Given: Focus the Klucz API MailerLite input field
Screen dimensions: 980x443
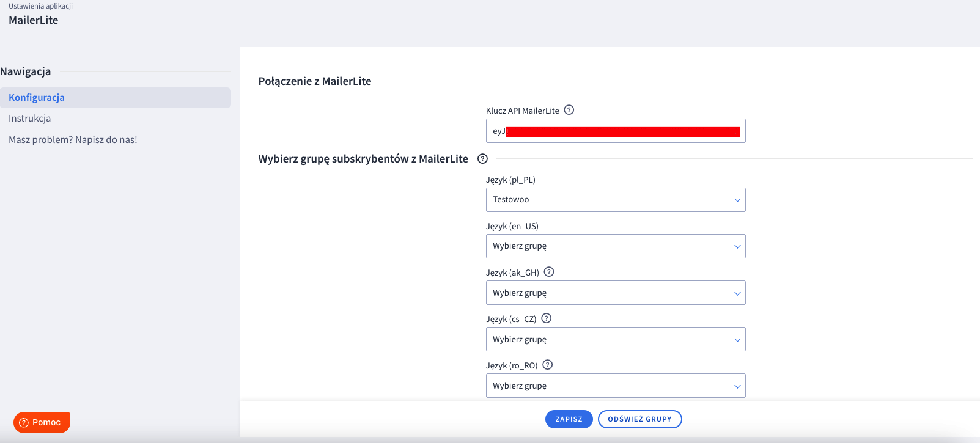Looking at the screenshot, I should click(x=616, y=131).
